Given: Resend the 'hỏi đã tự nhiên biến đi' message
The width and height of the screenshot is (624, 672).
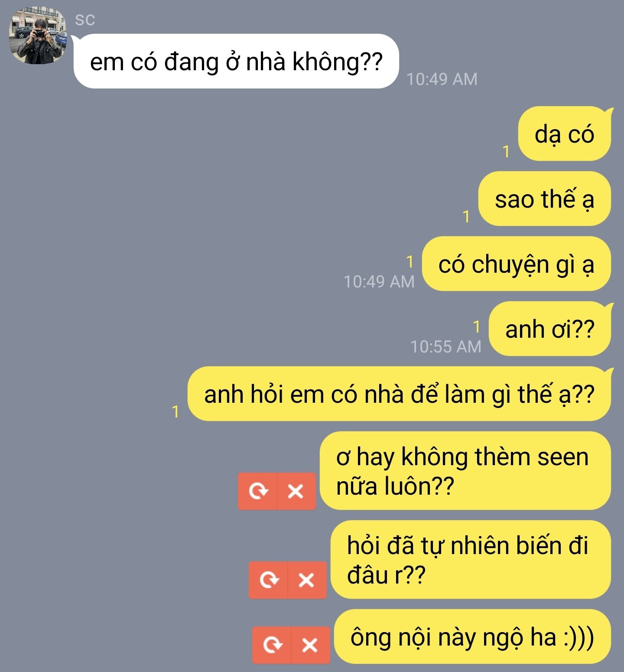Looking at the screenshot, I should 268,580.
